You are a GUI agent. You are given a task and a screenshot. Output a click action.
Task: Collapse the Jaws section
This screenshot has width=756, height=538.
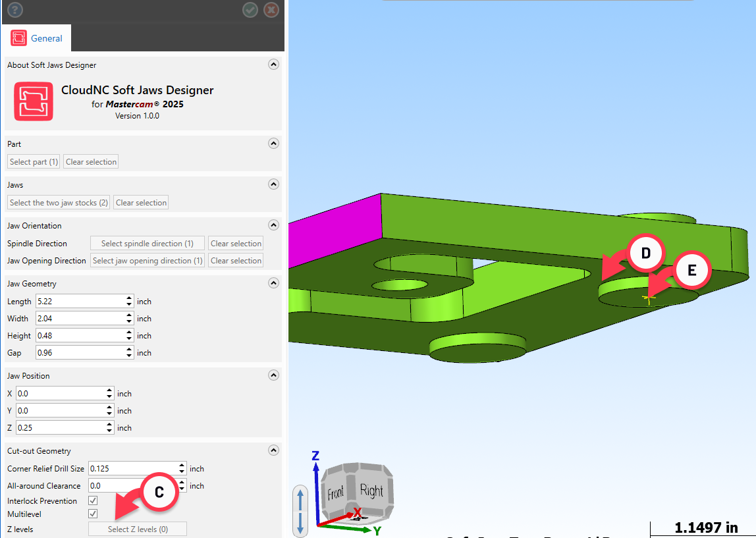tap(273, 184)
